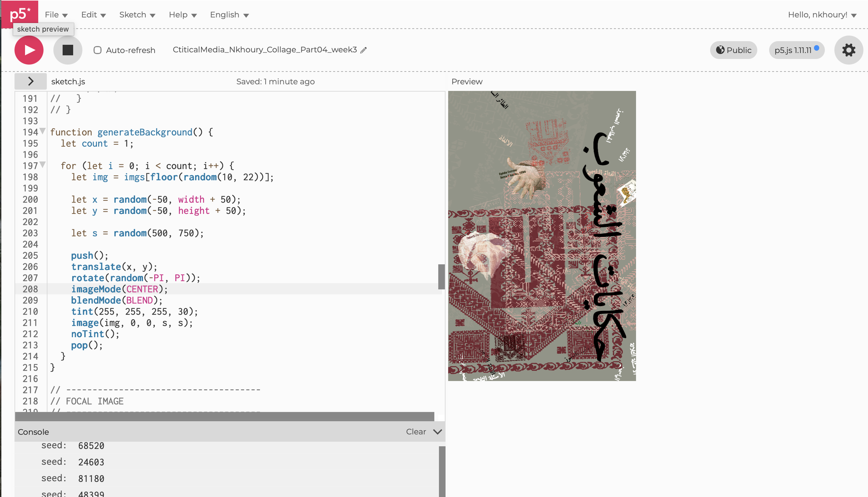Place cursor on line 208 imageMode(CENTER)
The height and width of the screenshot is (497, 868).
tap(119, 289)
